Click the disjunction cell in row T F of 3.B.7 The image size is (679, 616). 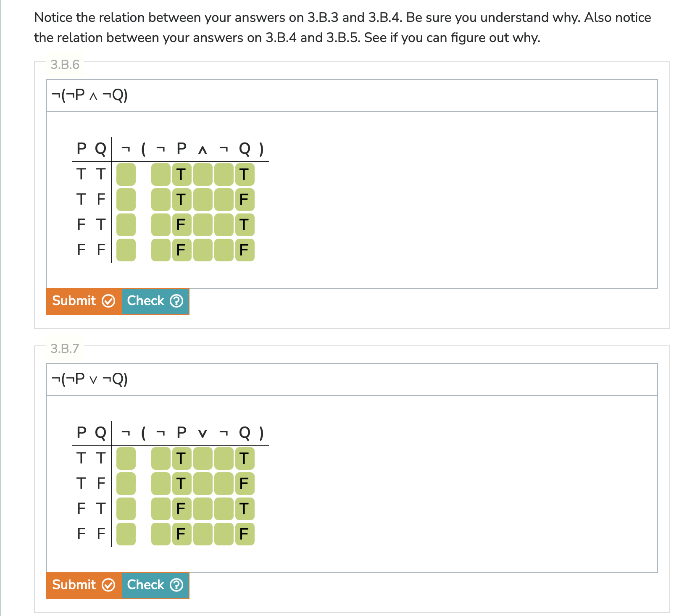click(x=202, y=484)
